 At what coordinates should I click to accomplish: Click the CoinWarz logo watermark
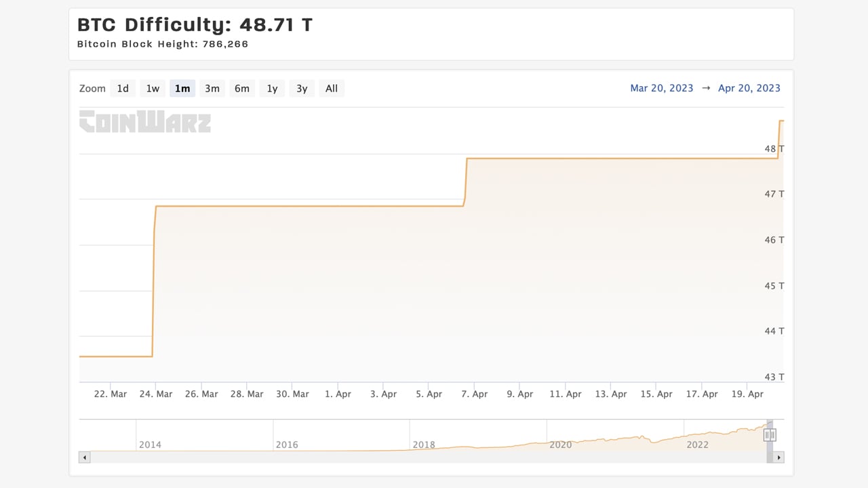click(x=144, y=123)
